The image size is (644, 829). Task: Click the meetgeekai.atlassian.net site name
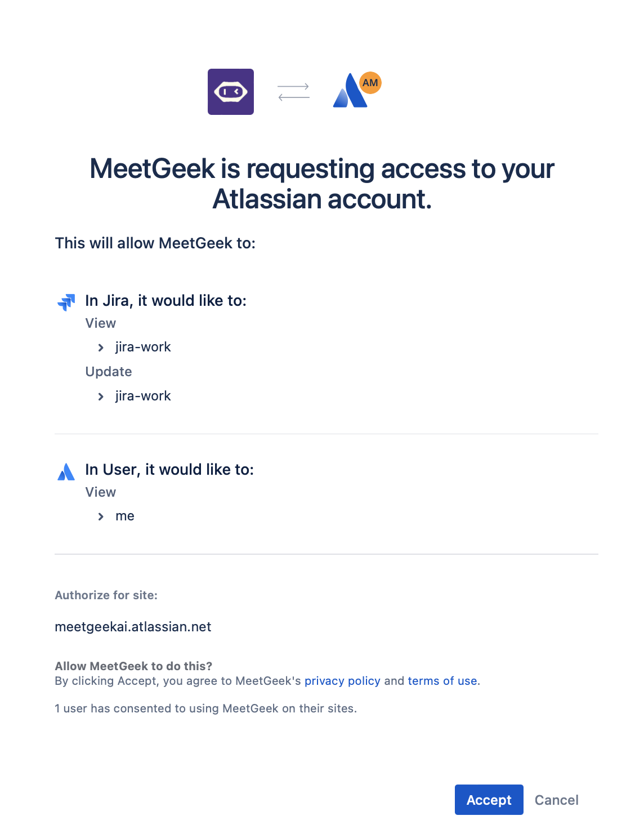(133, 627)
